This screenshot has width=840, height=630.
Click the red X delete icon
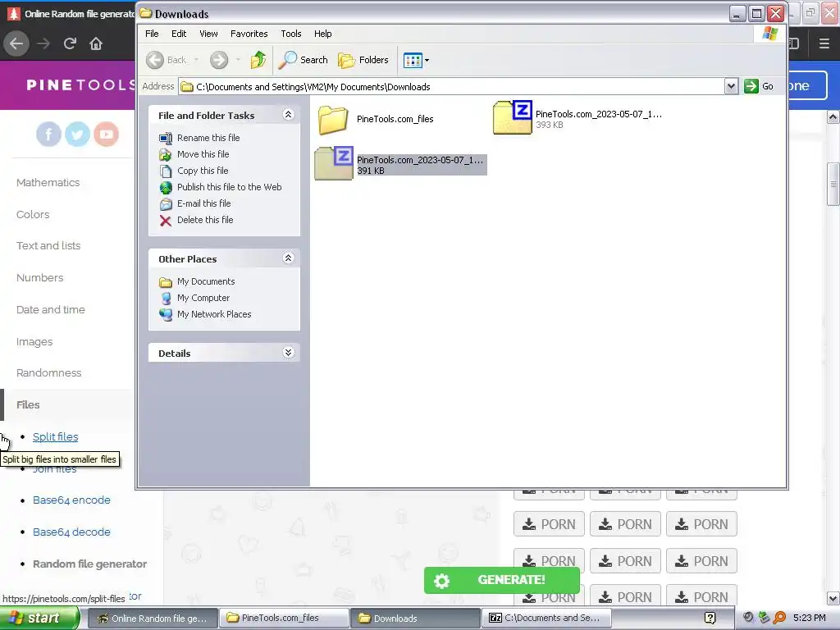[166, 221]
